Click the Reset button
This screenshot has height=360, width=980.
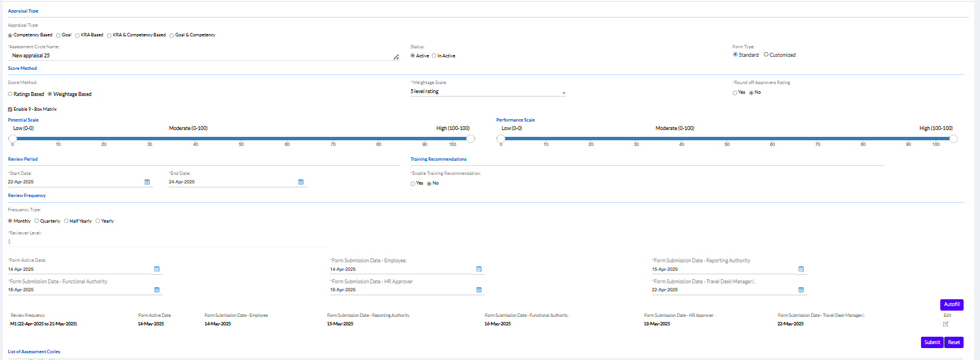(954, 342)
